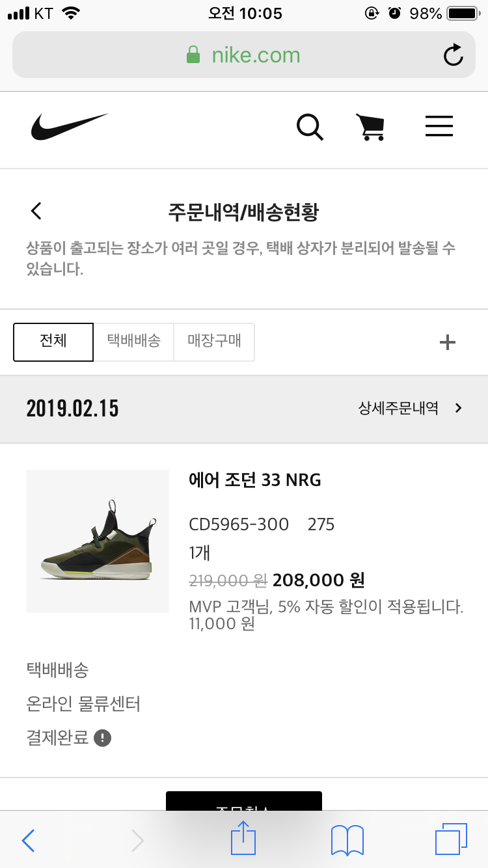Viewport: 488px width, 868px height.
Task: Go back using the page back arrow
Action: [x=36, y=211]
